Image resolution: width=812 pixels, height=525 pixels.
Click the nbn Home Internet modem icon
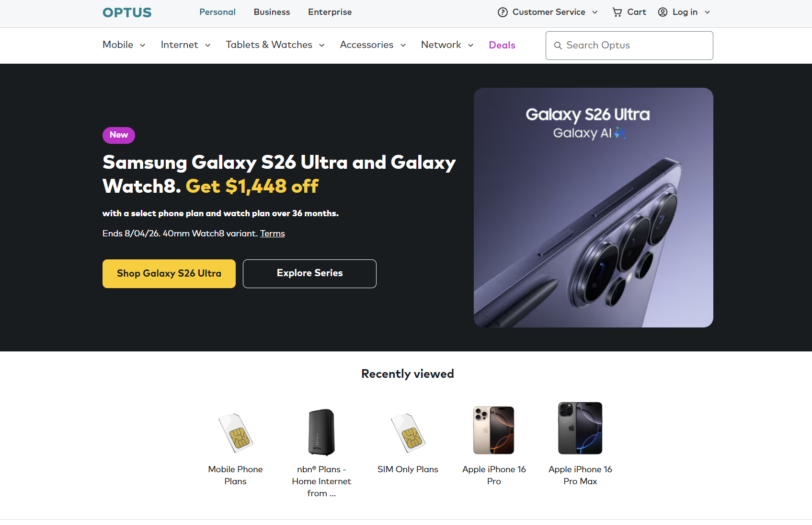click(320, 432)
